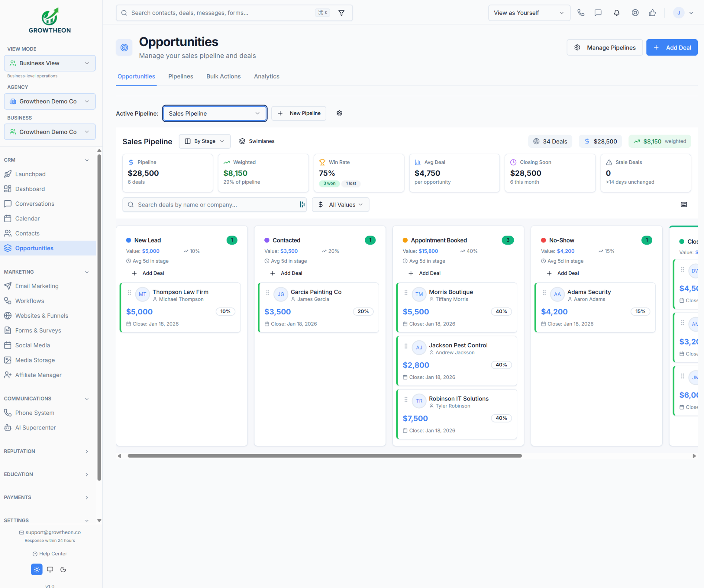This screenshot has width=704, height=588.
Task: Open the chat message icon in top bar
Action: (x=598, y=13)
